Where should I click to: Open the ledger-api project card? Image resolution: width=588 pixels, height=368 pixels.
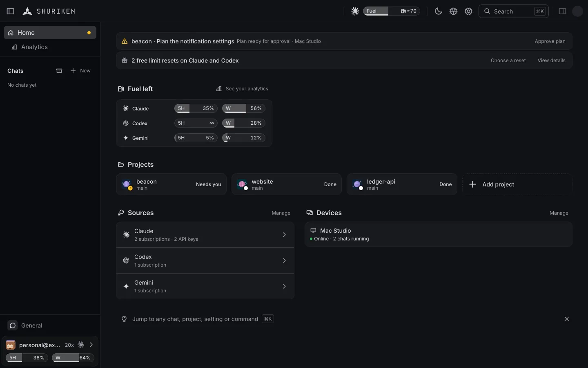(402, 184)
